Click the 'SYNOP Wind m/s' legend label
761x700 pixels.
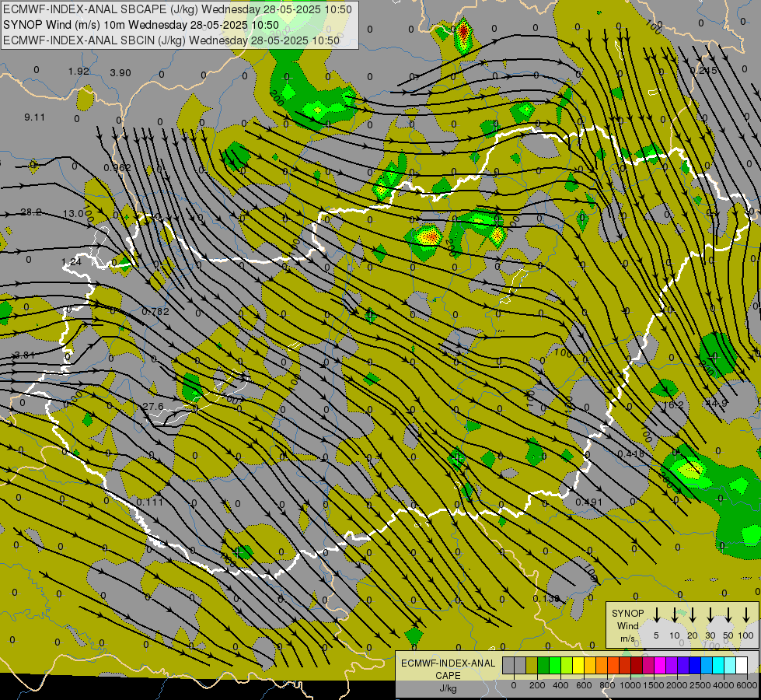pyautogui.click(x=628, y=625)
